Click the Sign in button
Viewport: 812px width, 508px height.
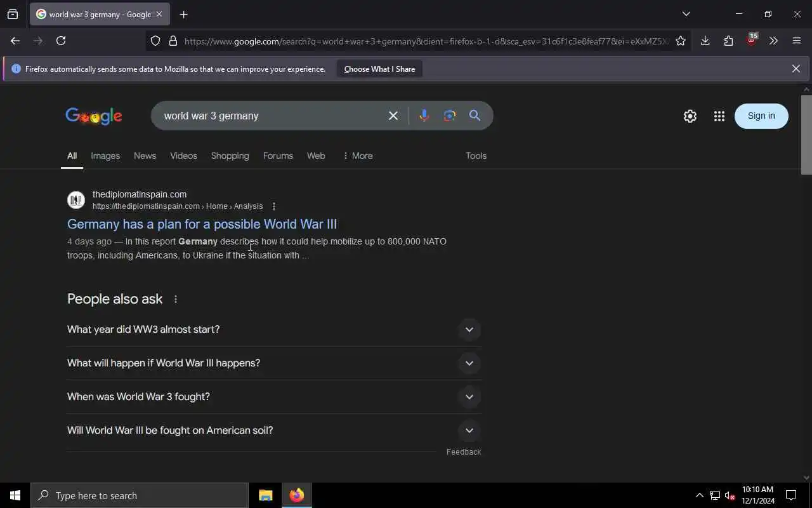761,116
